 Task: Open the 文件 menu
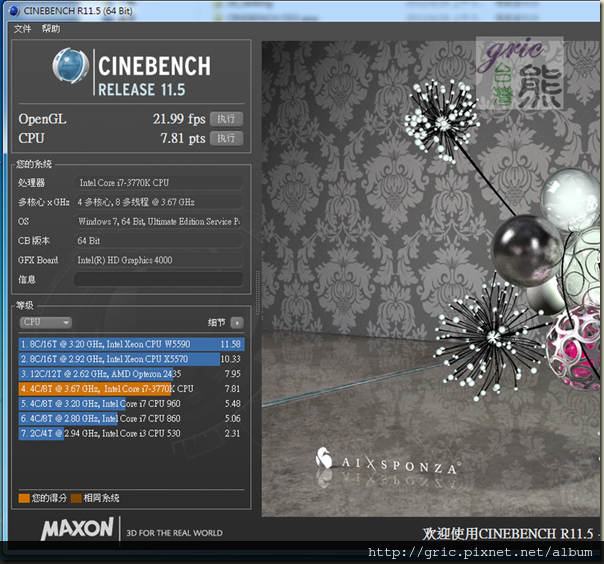(x=22, y=29)
